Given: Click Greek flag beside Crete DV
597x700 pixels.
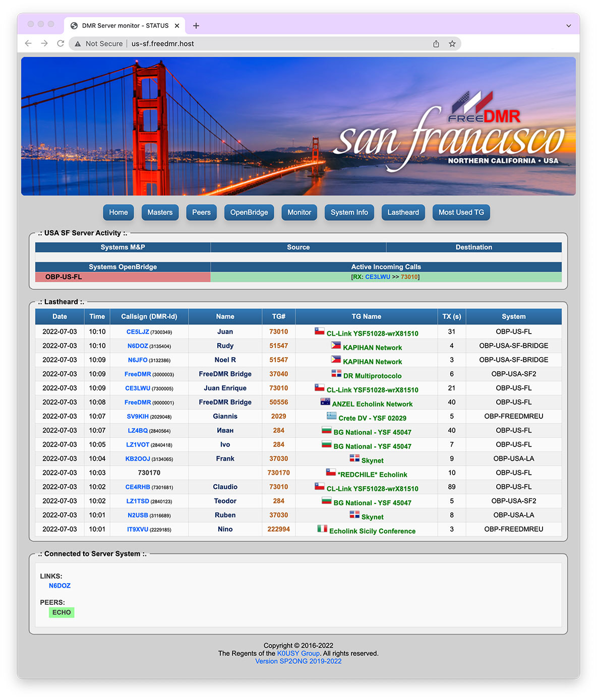Looking at the screenshot, I should click(331, 416).
